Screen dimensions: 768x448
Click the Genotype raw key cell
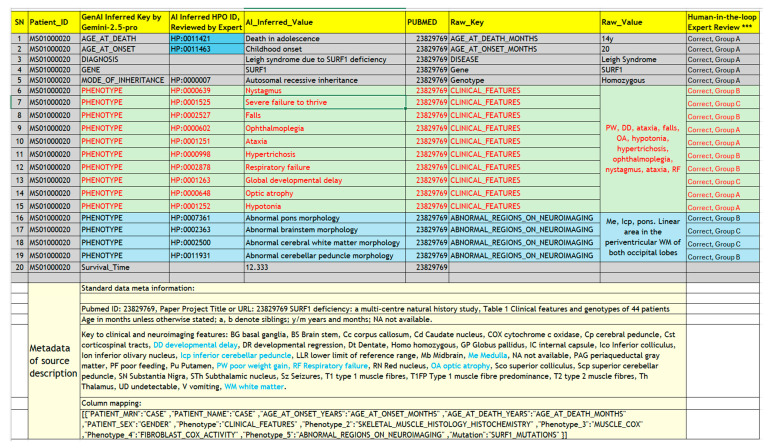coord(524,80)
